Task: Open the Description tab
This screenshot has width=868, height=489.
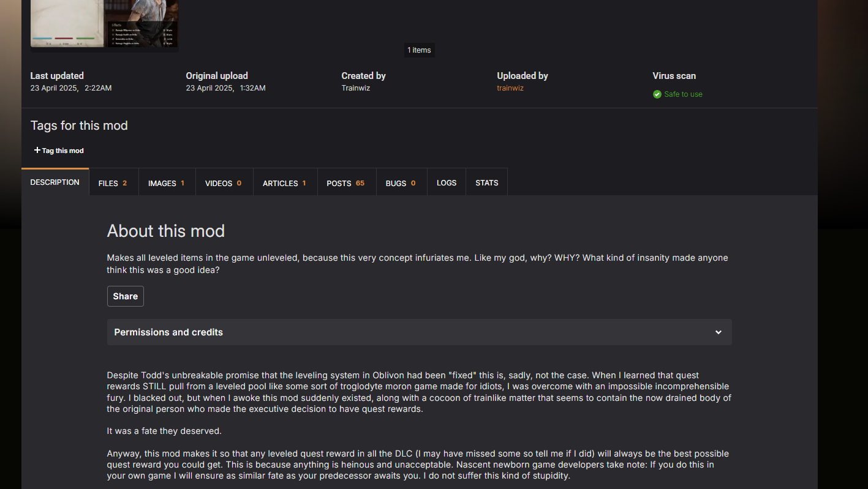Action: [55, 182]
